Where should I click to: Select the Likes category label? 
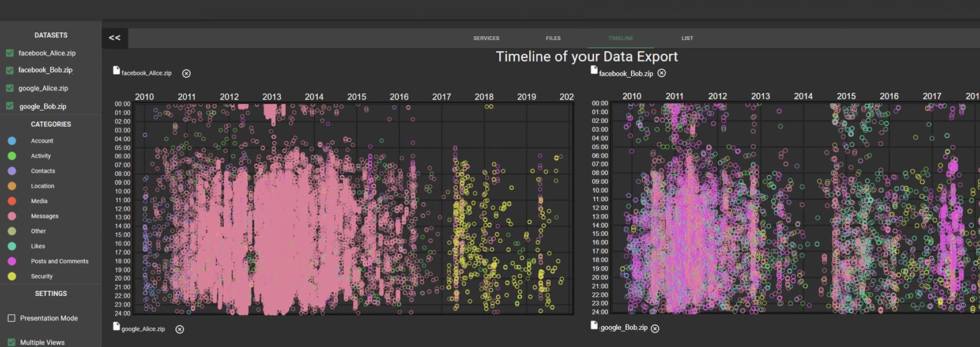38,246
